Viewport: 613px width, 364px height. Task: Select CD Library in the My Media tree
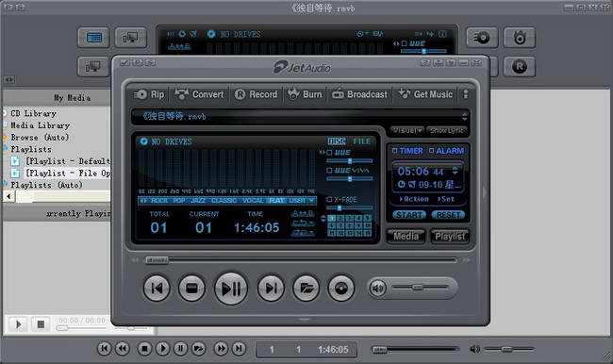click(34, 113)
